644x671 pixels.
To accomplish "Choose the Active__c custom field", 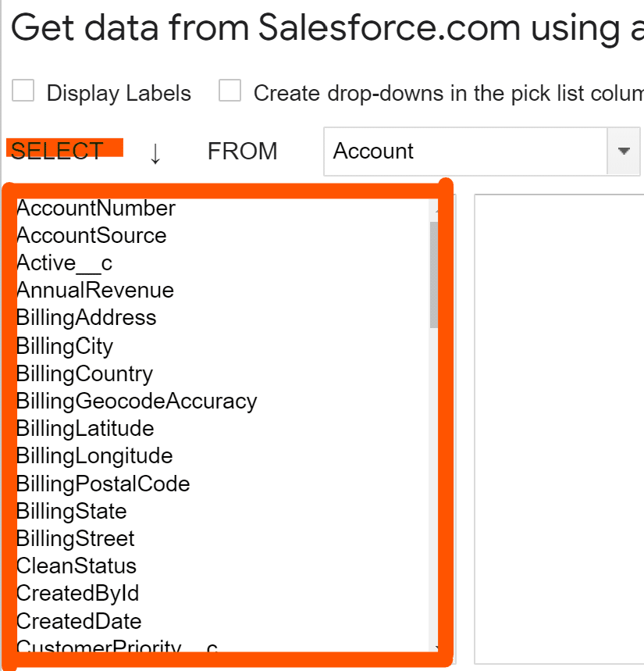I will click(x=65, y=263).
